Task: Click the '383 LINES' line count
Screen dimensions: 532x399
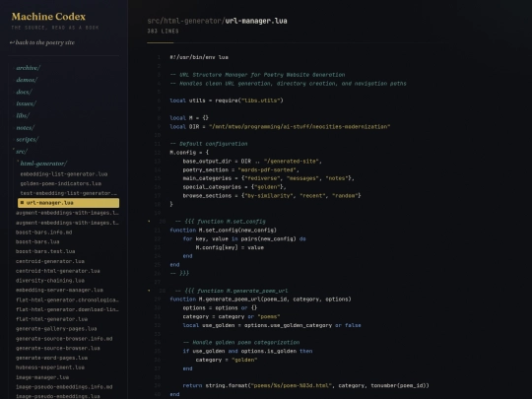Action: coord(163,32)
